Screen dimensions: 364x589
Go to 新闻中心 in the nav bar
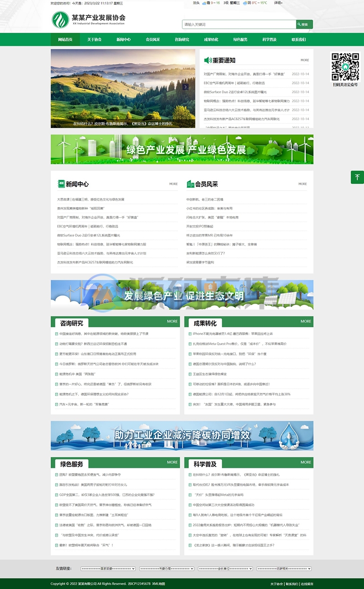(123, 40)
